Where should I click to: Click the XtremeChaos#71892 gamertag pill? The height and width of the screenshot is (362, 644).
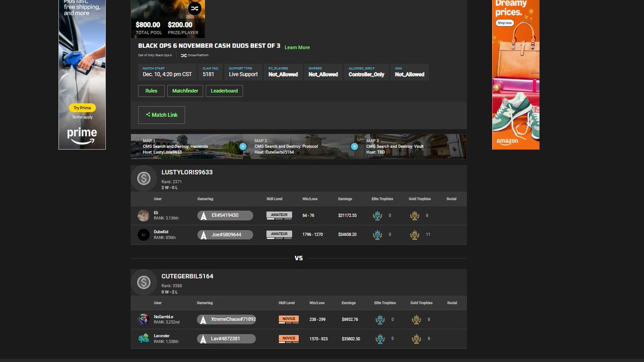tap(226, 320)
